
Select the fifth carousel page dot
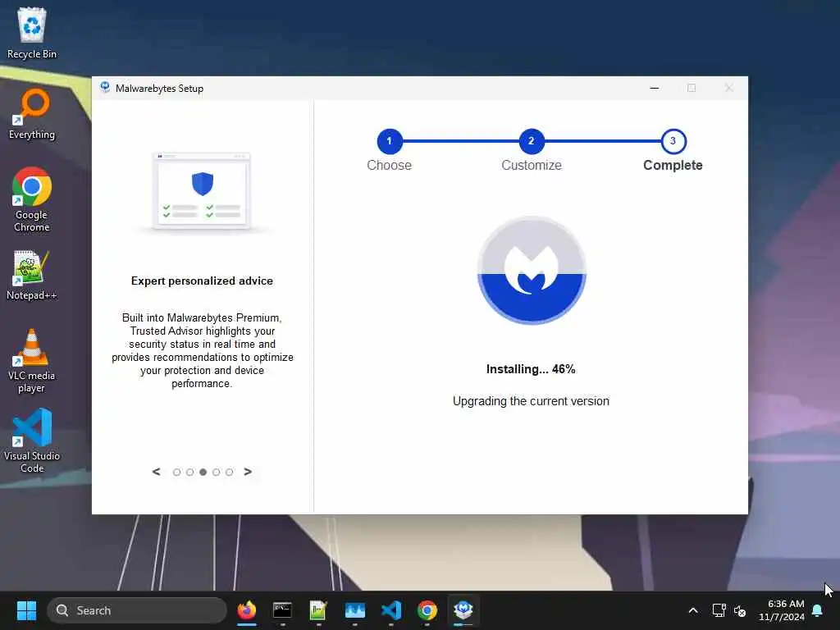point(230,472)
